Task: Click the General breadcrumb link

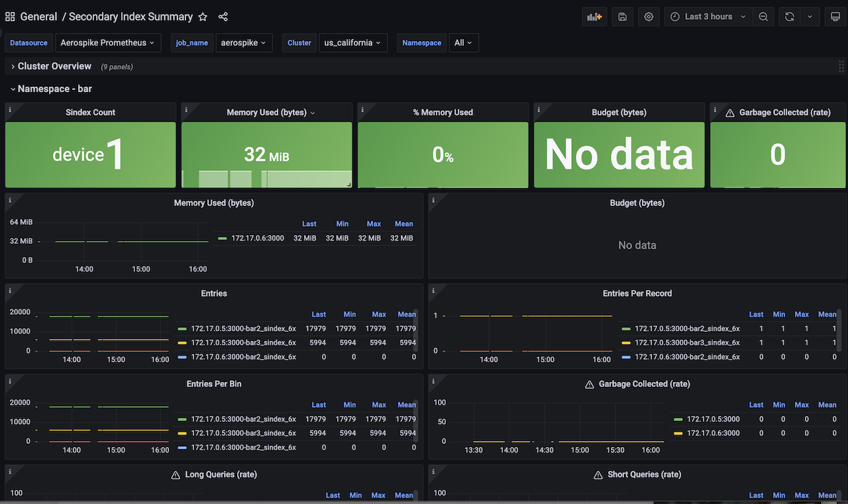Action: tap(38, 17)
